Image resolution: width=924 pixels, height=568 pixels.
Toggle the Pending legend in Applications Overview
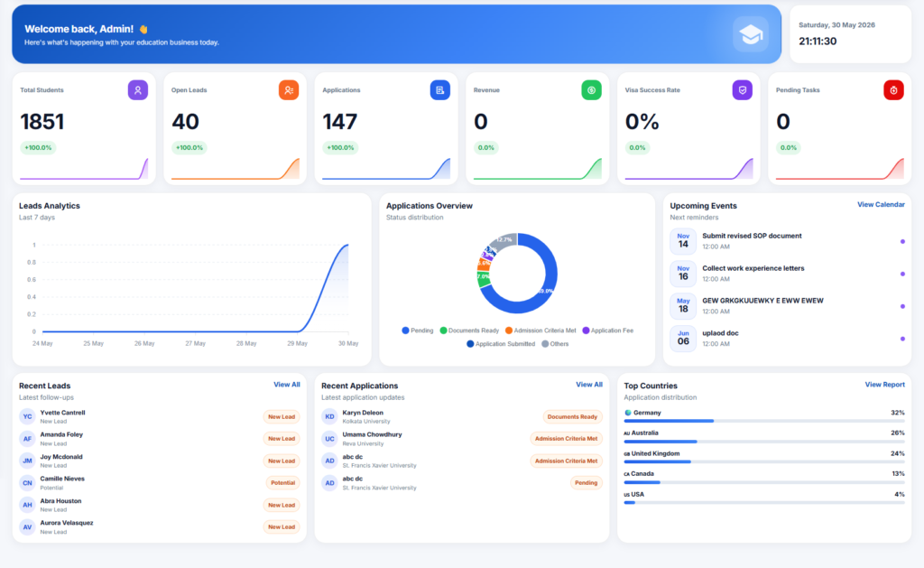[417, 331]
